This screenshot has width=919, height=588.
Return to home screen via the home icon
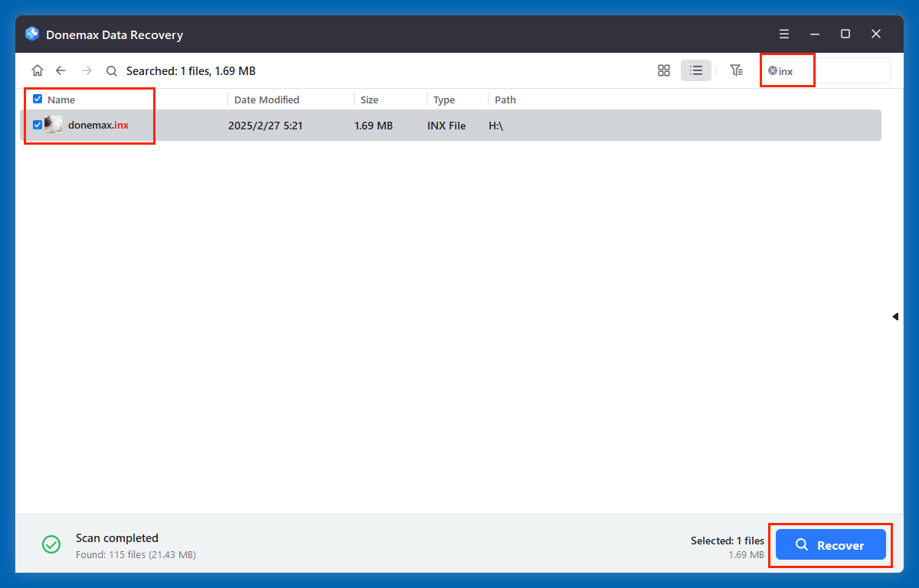(38, 70)
